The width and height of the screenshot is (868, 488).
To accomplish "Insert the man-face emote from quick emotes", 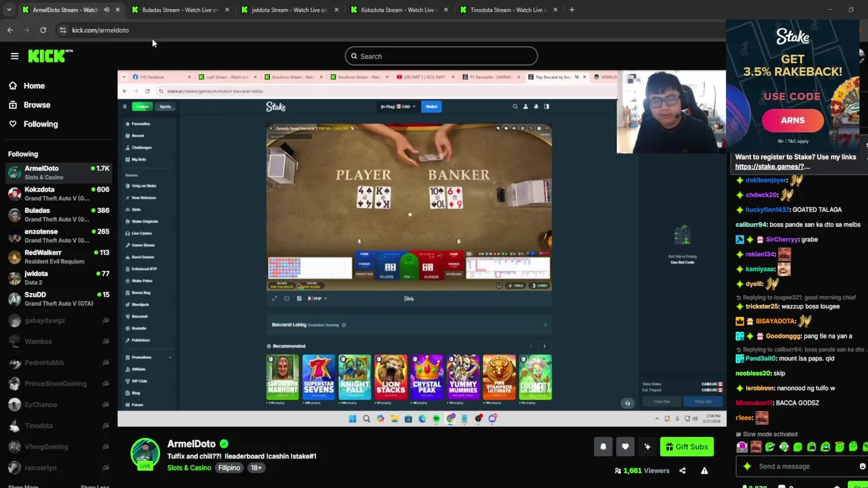I will [x=756, y=447].
